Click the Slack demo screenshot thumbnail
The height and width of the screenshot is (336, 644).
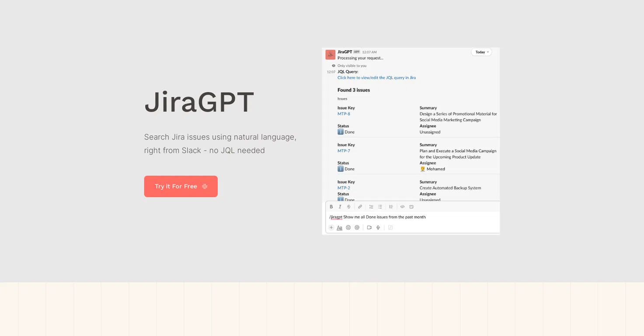tap(411, 141)
